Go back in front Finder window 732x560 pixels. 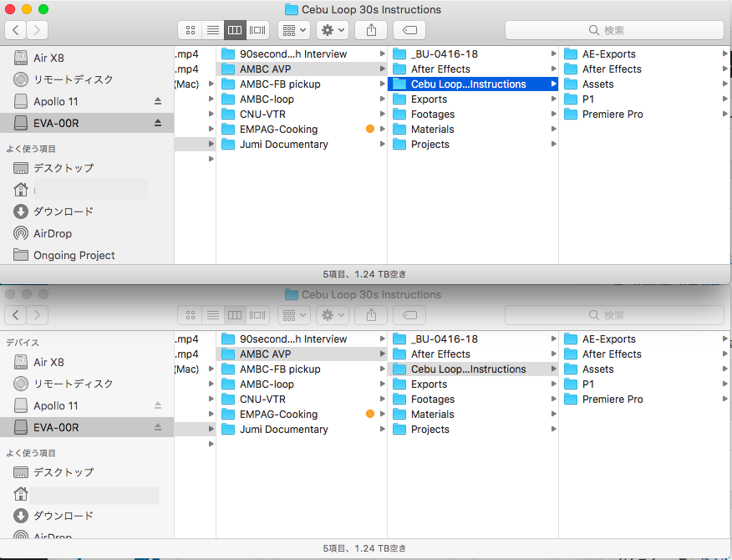tap(15, 30)
